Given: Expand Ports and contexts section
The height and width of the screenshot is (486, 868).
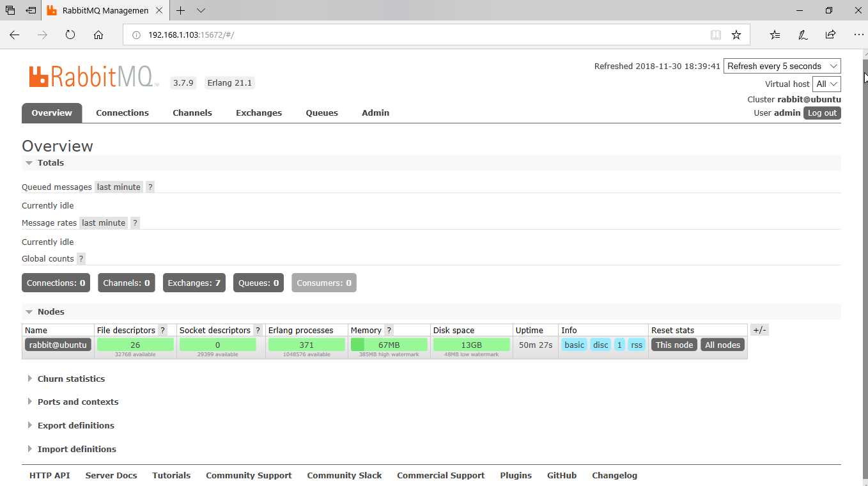Looking at the screenshot, I should tap(73, 402).
